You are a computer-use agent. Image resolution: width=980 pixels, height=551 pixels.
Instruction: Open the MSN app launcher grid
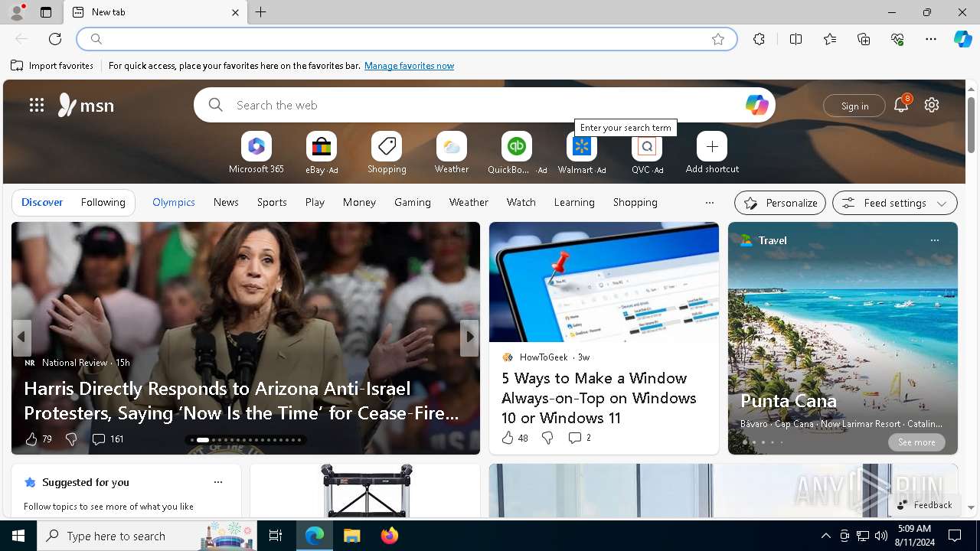pos(37,105)
